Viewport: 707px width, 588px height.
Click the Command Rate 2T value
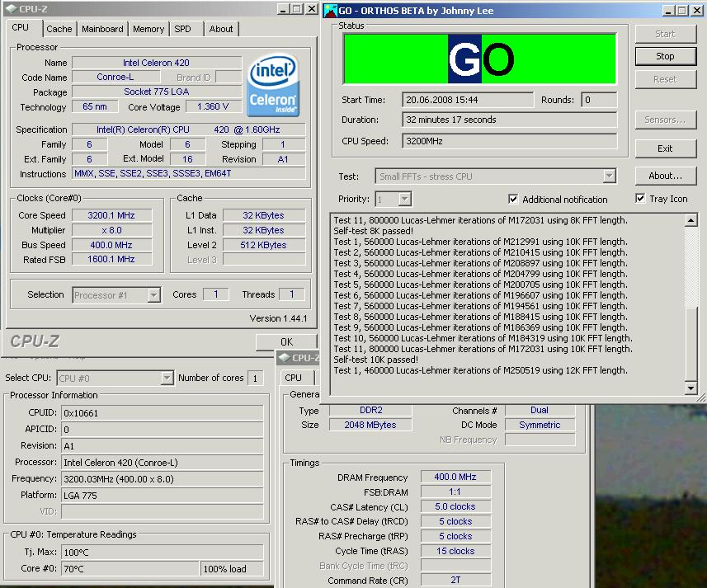point(455,580)
